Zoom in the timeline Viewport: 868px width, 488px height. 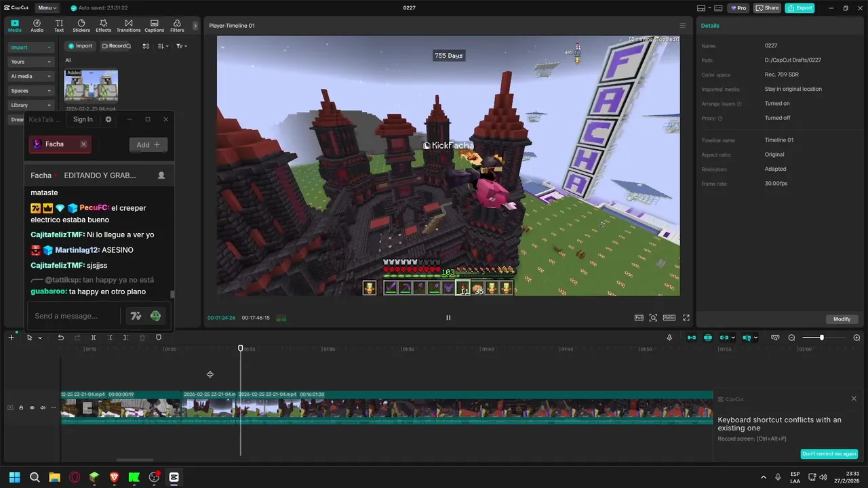tap(856, 338)
